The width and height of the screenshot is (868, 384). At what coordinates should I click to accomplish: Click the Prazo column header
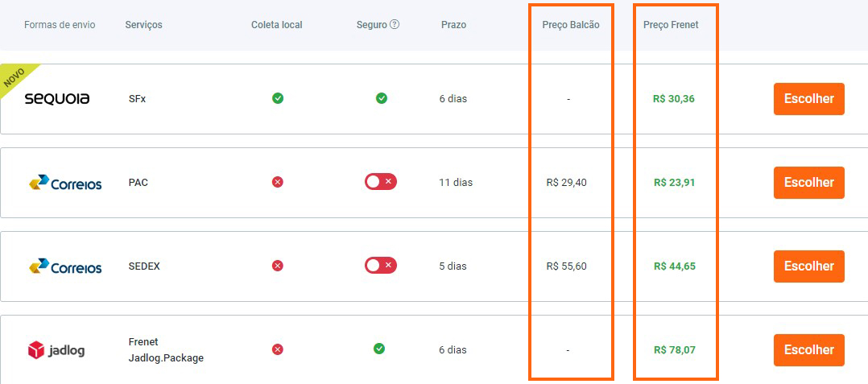click(x=453, y=25)
